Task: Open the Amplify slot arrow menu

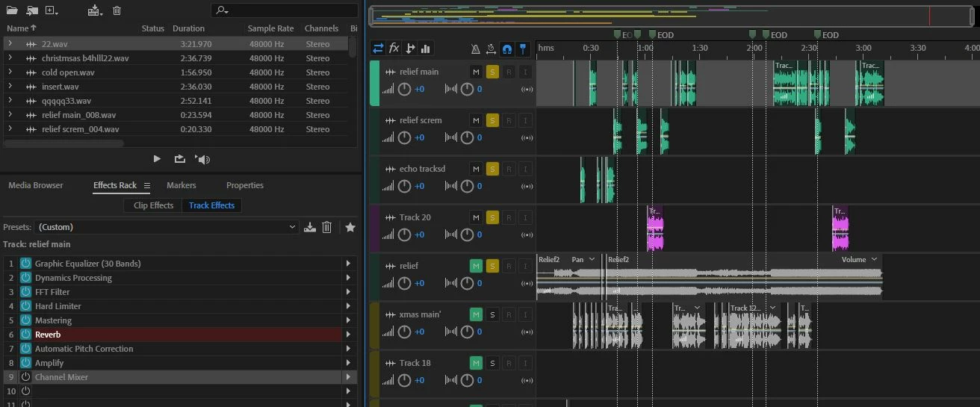Action: tap(348, 363)
